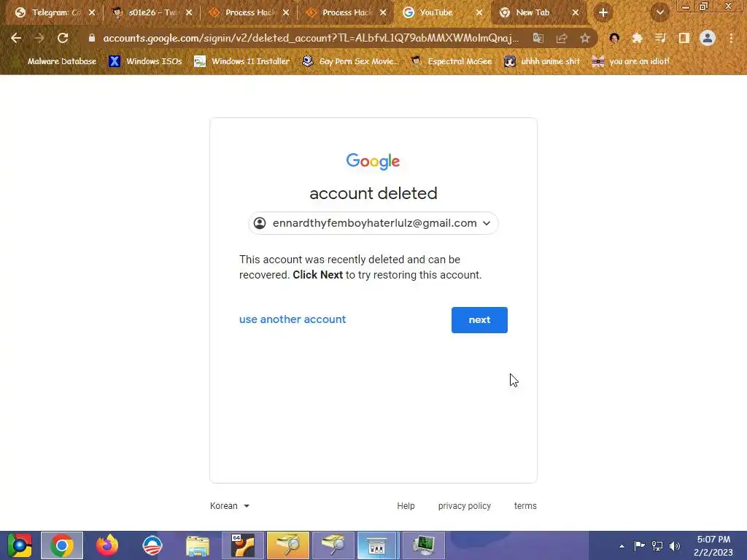This screenshot has height=560, width=747.
Task: Toggle the side panel icon
Action: click(x=684, y=38)
